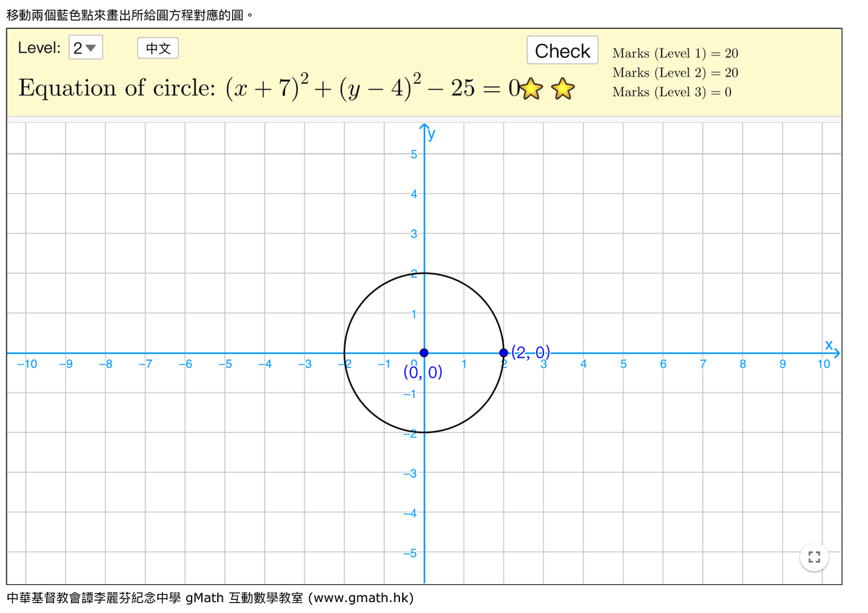This screenshot has width=868, height=613.
Task: Click the first star next to the equation
Action: [532, 90]
